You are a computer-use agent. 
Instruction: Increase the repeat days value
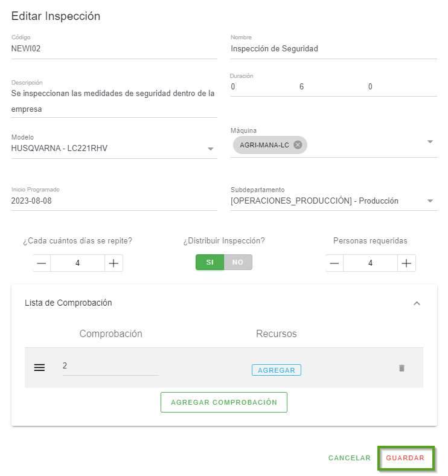(x=114, y=263)
